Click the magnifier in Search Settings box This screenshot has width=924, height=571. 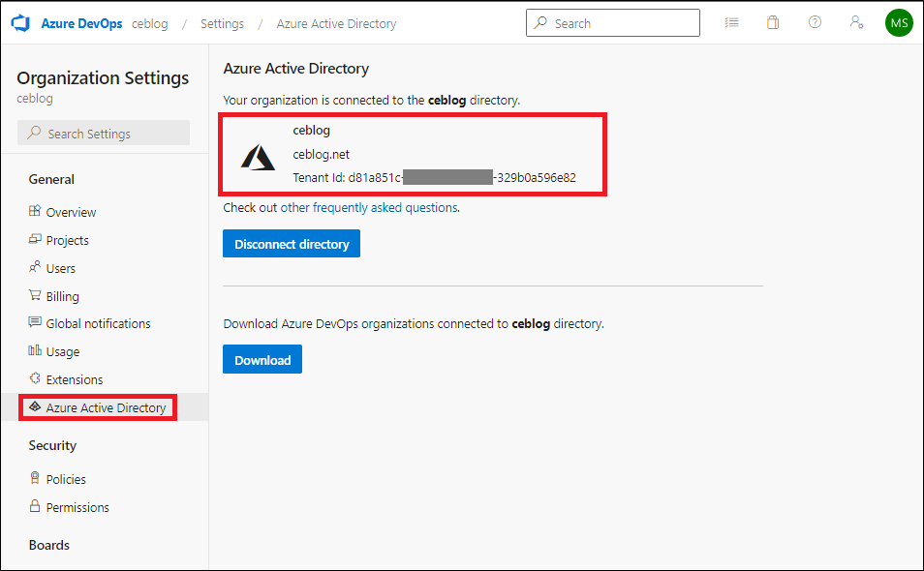34,133
